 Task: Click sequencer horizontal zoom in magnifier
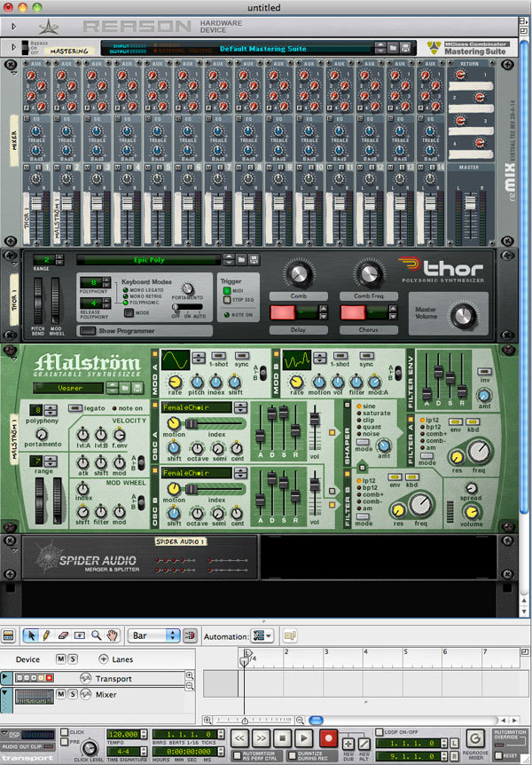point(207,720)
